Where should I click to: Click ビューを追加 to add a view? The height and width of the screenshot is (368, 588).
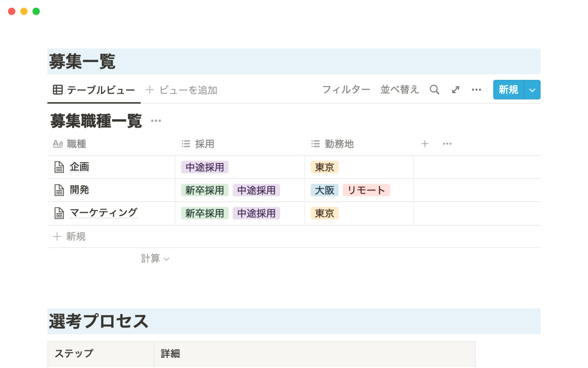click(182, 90)
